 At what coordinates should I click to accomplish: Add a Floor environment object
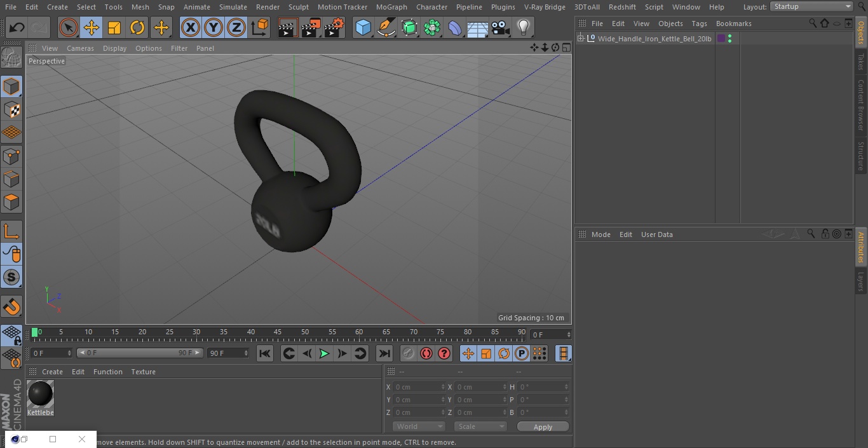pyautogui.click(x=478, y=27)
